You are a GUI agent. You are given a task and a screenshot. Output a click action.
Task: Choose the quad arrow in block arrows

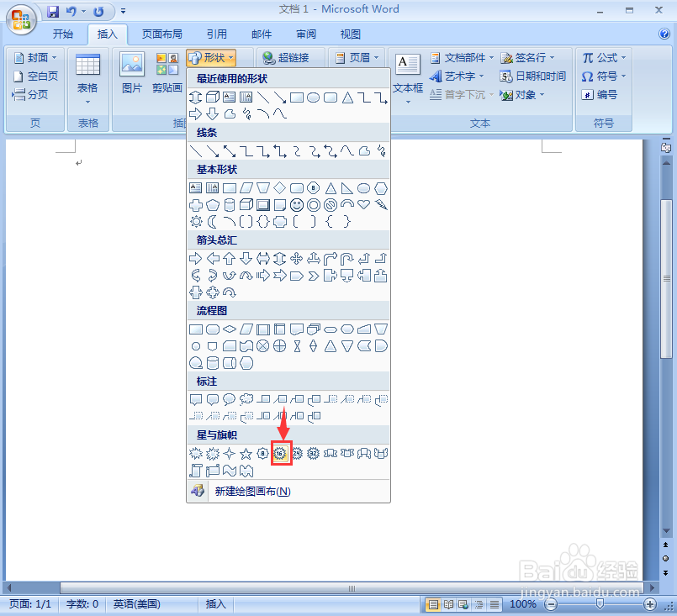[x=297, y=259]
